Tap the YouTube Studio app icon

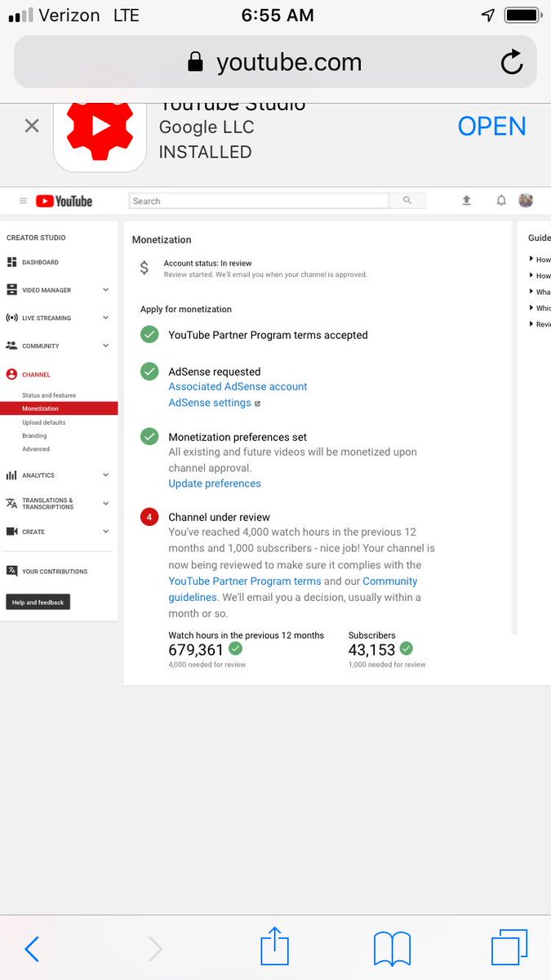(x=100, y=132)
